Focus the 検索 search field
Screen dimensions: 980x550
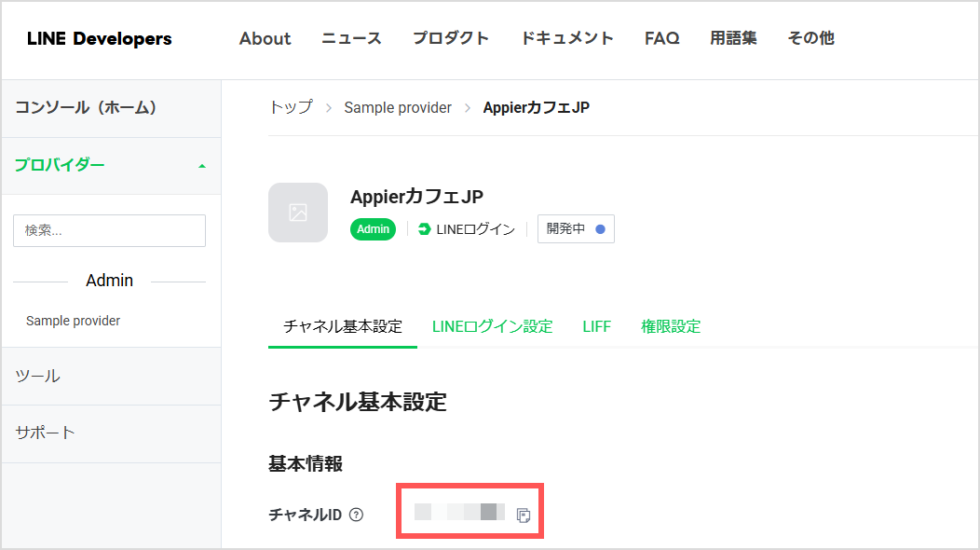109,230
